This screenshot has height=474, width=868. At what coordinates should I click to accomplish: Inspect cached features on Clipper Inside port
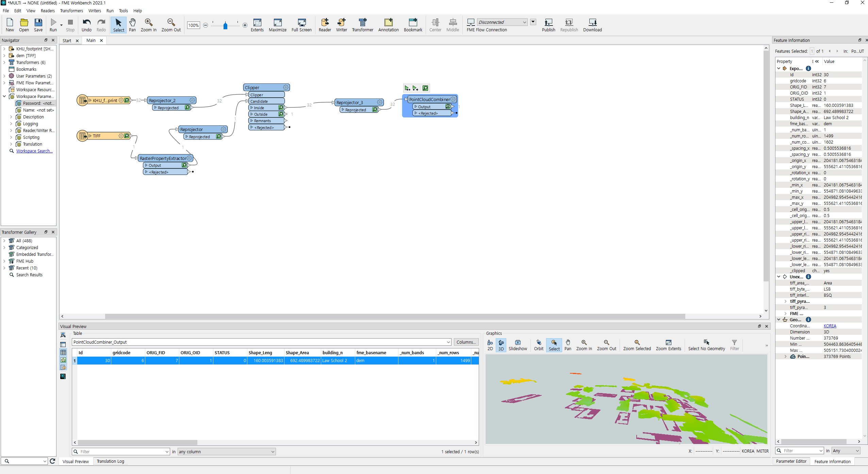pos(281,108)
